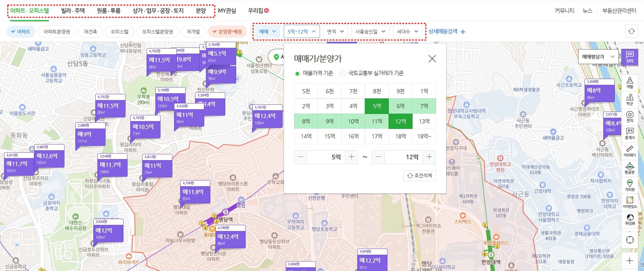Toggle the 지적편집도 cadastral map layer

pyautogui.click(x=630, y=202)
